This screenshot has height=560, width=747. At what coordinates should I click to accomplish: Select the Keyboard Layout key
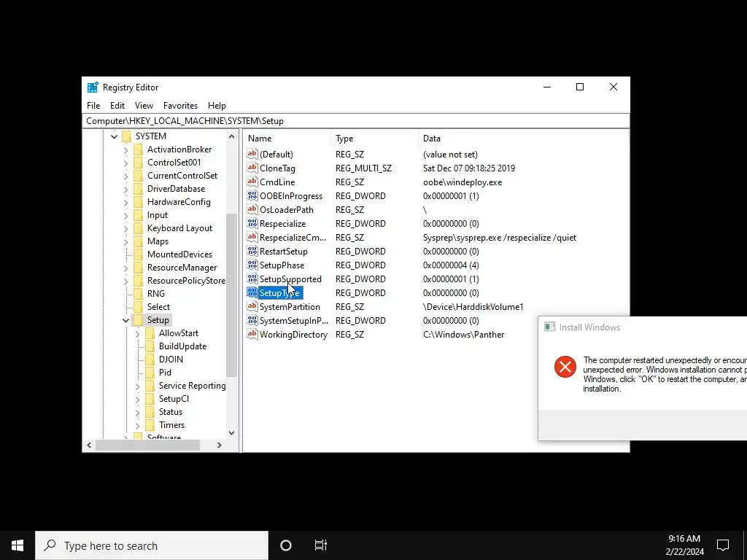click(179, 228)
